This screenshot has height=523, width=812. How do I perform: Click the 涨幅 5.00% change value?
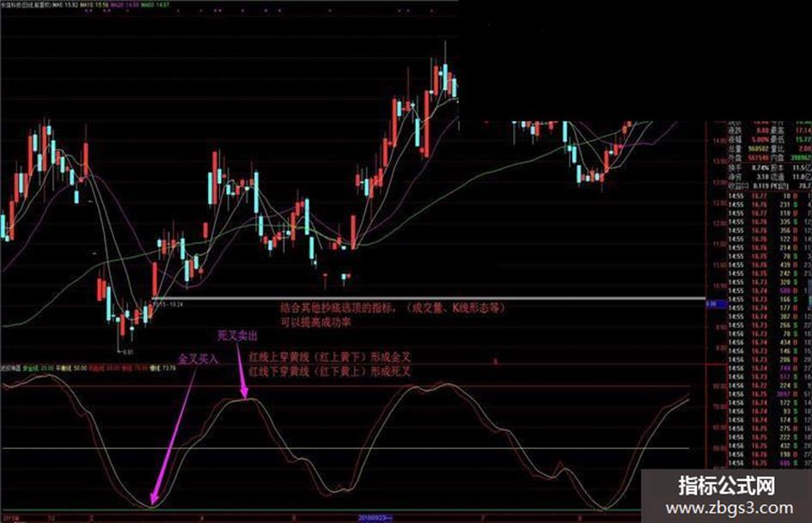click(x=760, y=139)
